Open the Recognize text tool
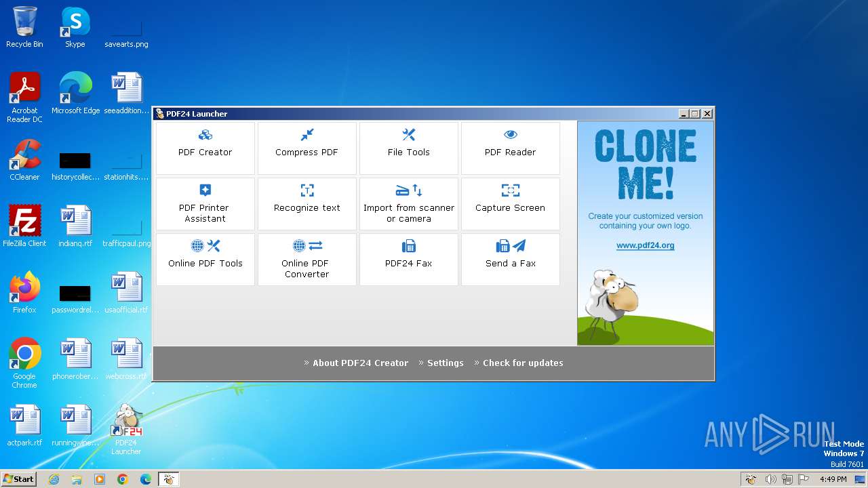This screenshot has width=868, height=488. [307, 203]
